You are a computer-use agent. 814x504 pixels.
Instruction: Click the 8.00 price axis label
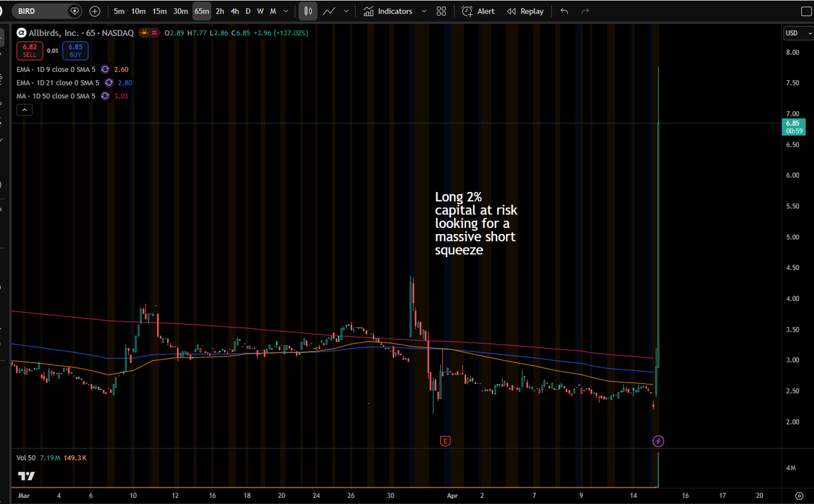pyautogui.click(x=792, y=52)
